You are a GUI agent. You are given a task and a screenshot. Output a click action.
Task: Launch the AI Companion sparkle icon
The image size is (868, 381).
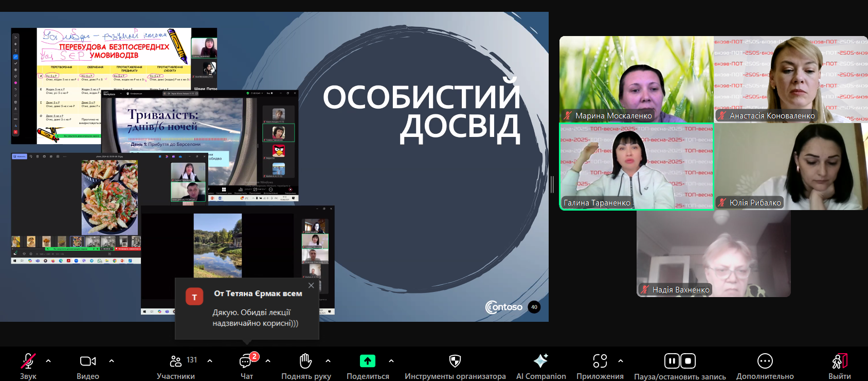coord(540,361)
